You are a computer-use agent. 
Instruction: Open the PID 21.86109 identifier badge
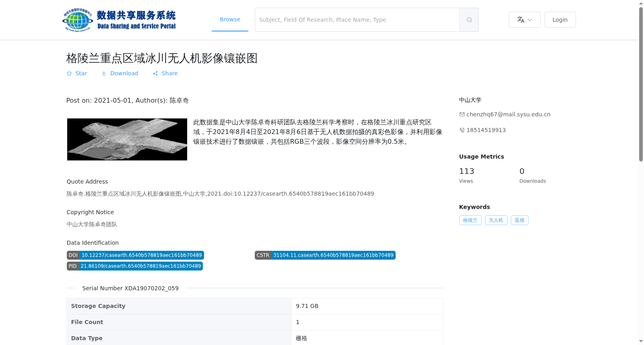[x=135, y=266]
